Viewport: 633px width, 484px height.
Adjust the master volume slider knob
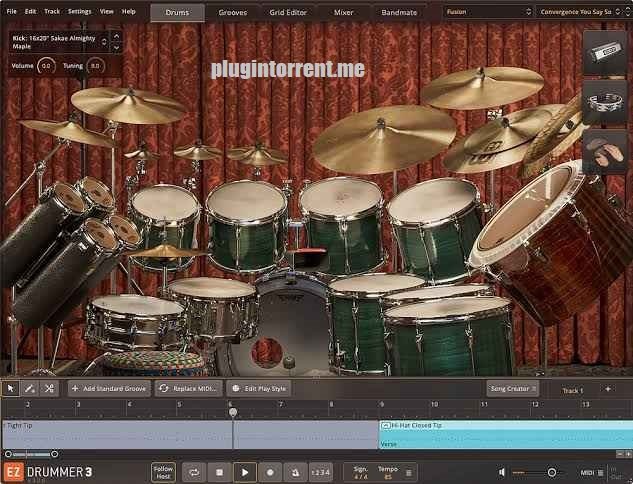(x=551, y=472)
